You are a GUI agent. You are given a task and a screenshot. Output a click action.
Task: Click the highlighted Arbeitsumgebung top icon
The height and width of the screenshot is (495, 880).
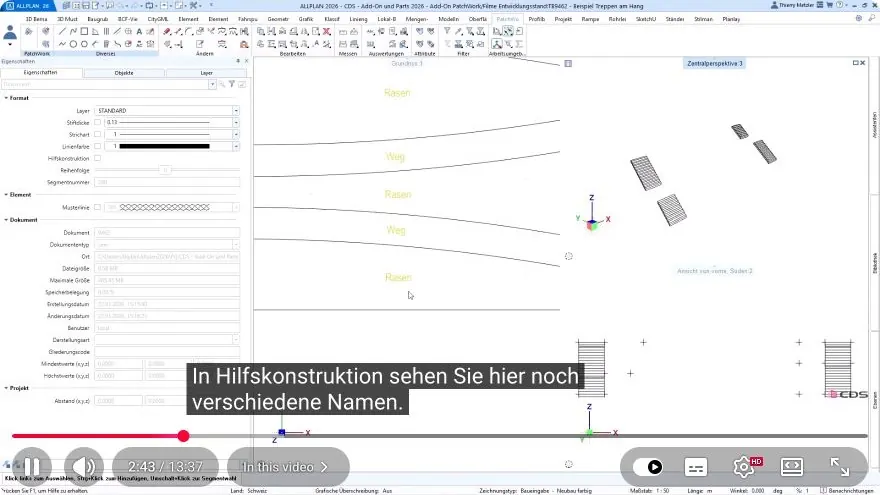[x=508, y=31]
